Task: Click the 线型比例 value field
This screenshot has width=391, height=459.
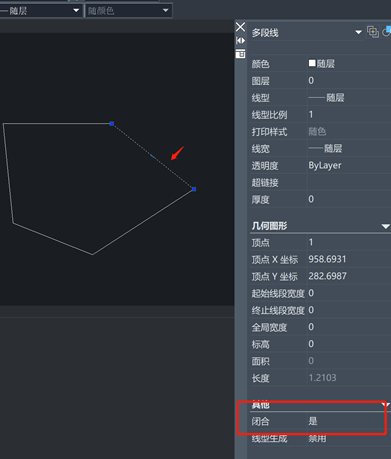Action: (x=349, y=114)
